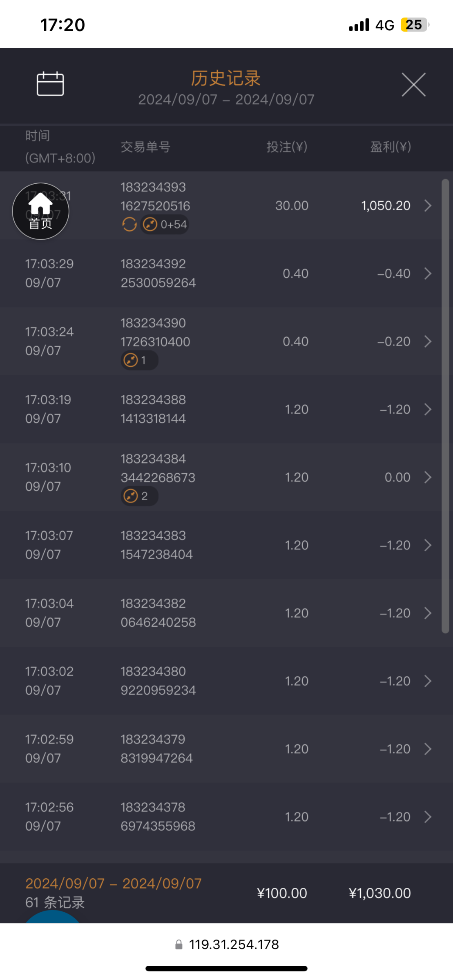Tap the 0+54 free-spin badge
The image size is (453, 980).
(165, 224)
